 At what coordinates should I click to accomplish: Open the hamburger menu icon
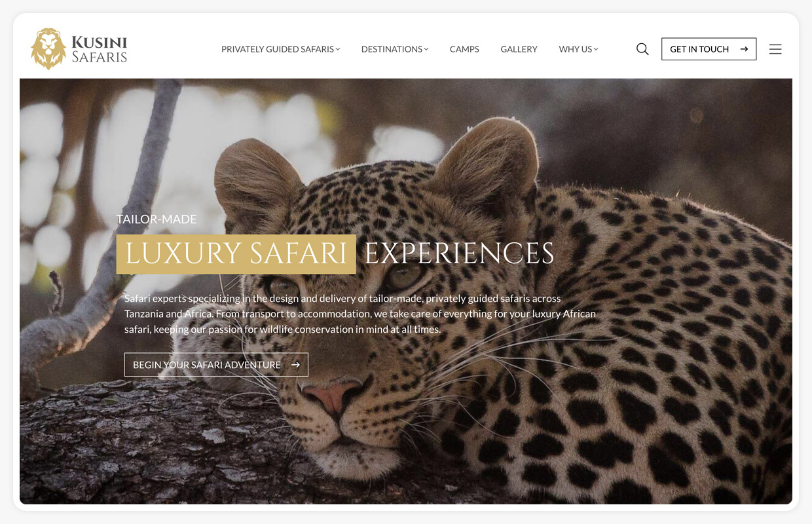click(x=775, y=49)
